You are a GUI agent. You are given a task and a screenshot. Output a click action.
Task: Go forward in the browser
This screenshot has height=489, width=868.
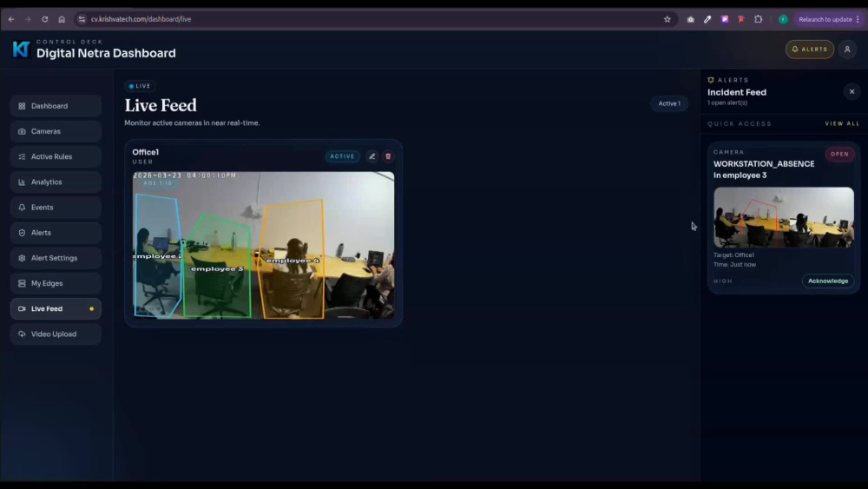point(28,19)
